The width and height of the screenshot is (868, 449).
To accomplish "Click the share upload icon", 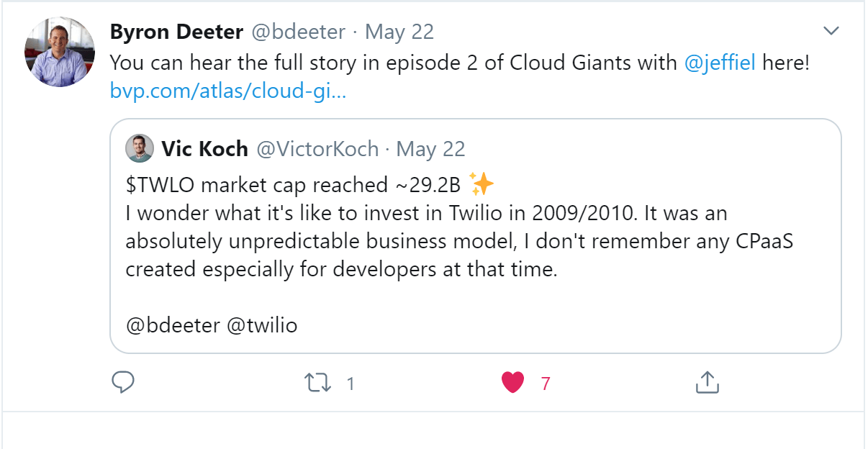I will 707,383.
